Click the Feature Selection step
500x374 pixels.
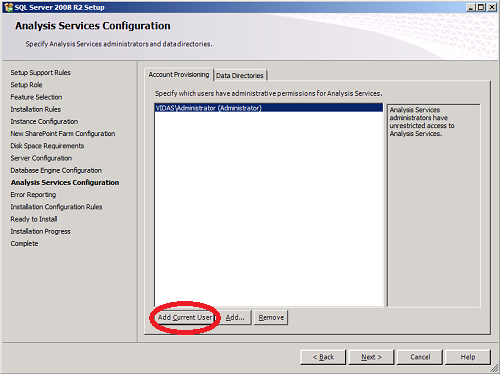pyautogui.click(x=36, y=97)
